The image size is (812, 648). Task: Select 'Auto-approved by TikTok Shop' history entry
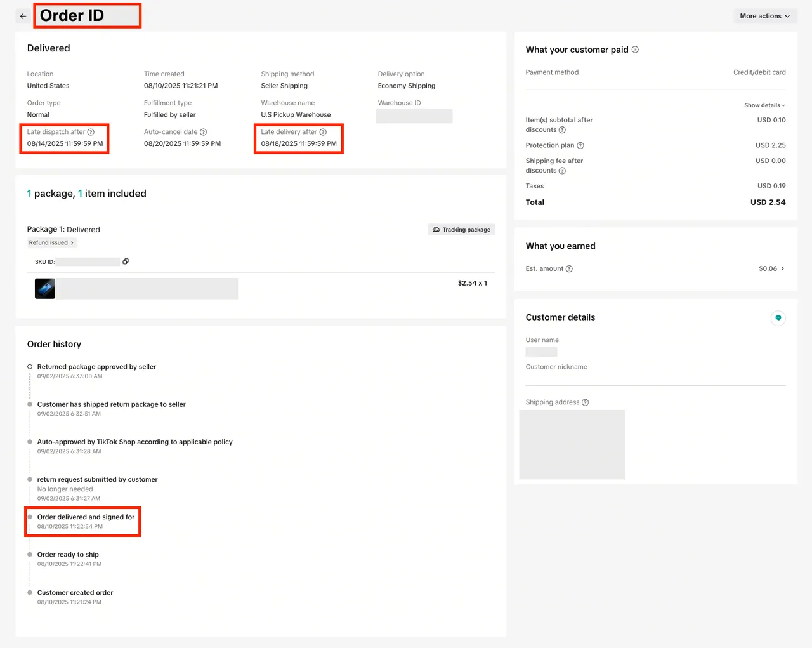135,442
